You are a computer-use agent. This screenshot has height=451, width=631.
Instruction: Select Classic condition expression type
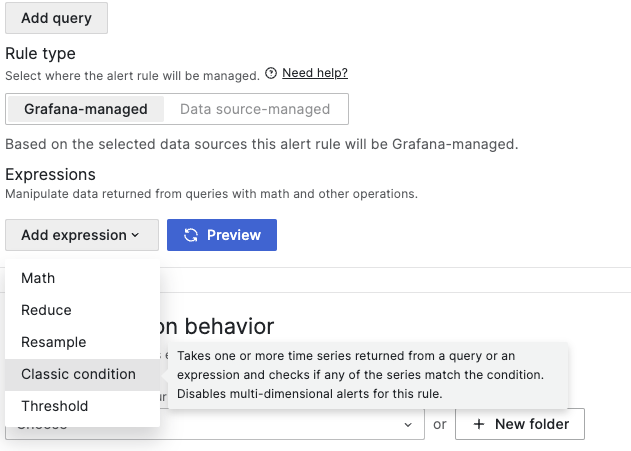click(78, 374)
